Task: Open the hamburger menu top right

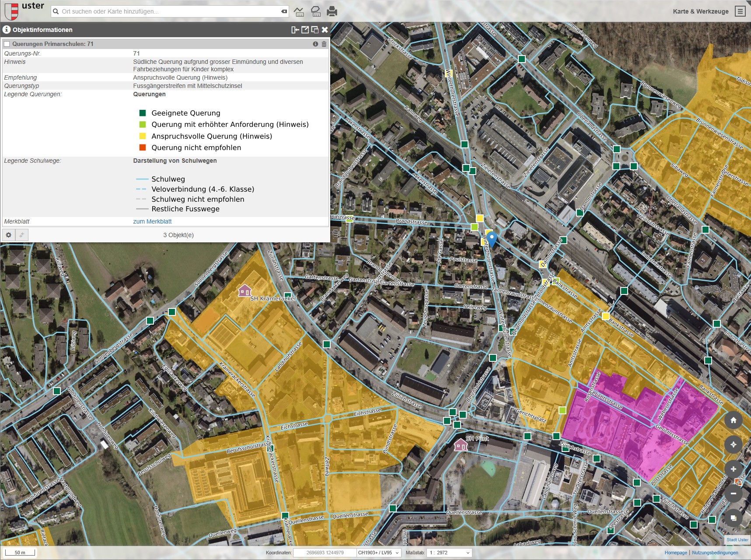Action: pos(740,11)
